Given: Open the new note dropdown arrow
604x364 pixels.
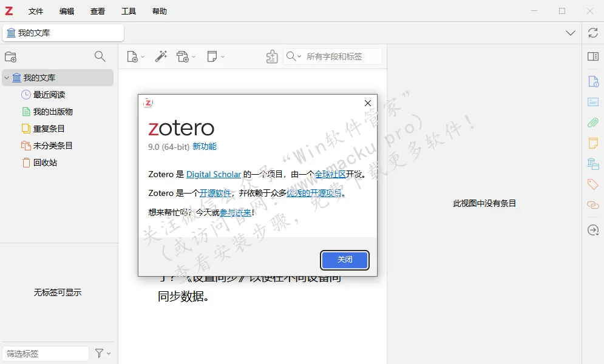Looking at the screenshot, I should pos(223,57).
